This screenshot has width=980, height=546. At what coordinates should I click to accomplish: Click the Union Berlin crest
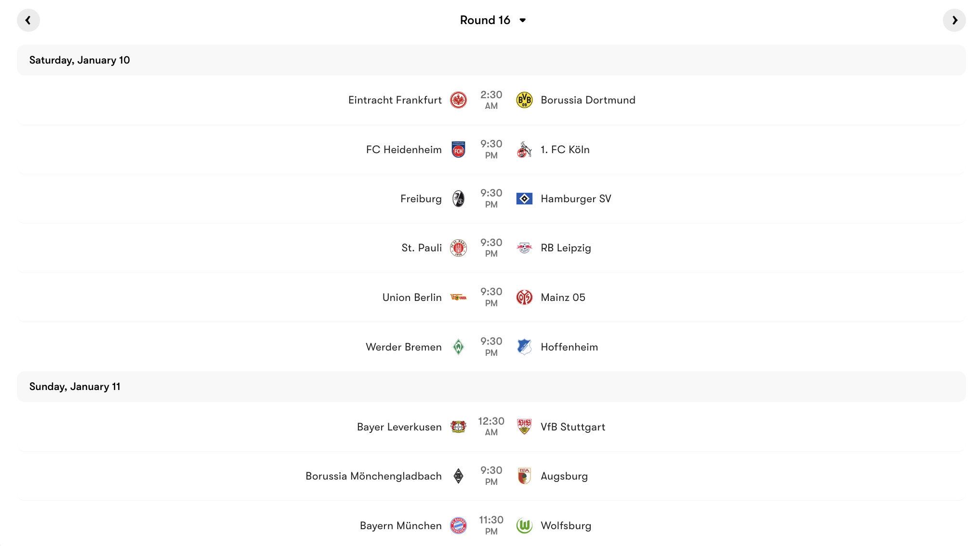tap(459, 297)
